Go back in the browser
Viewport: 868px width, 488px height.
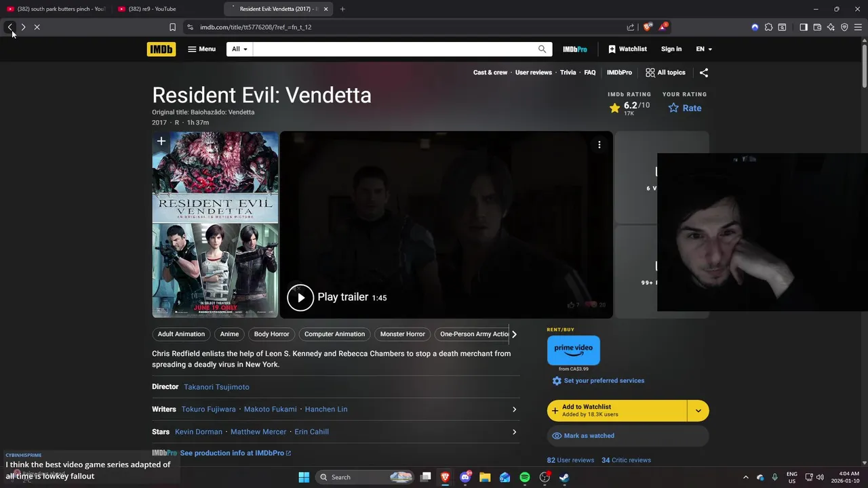tap(10, 27)
